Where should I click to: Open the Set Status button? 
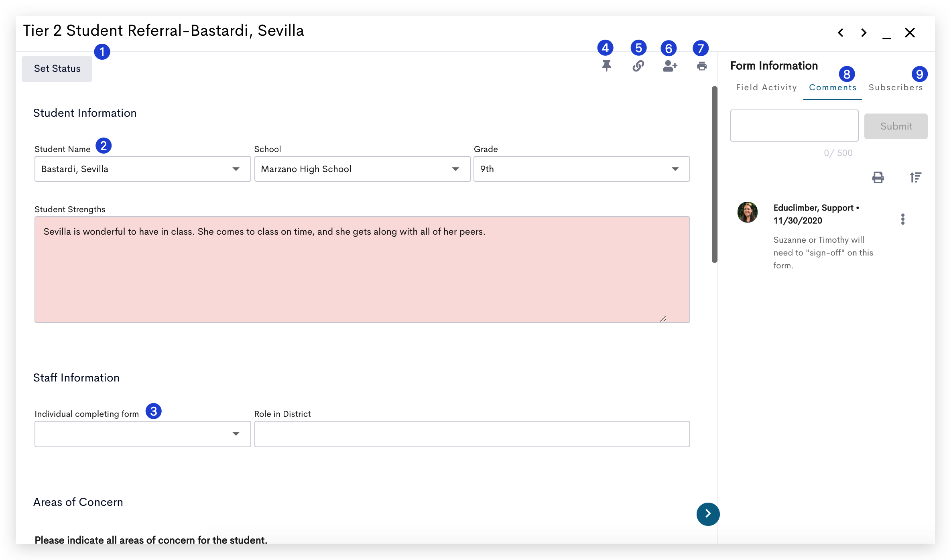coord(57,69)
